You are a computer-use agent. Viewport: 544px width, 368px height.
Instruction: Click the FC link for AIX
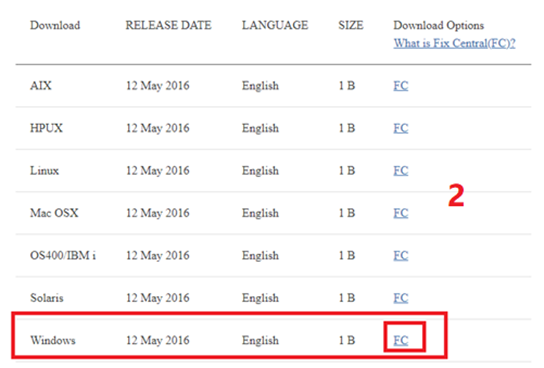401,85
